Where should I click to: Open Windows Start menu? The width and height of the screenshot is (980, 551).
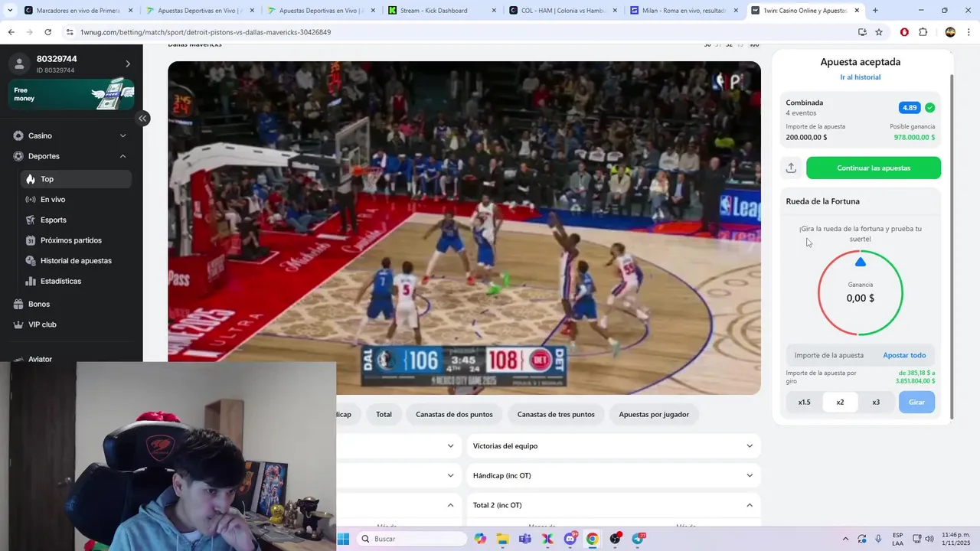[343, 539]
